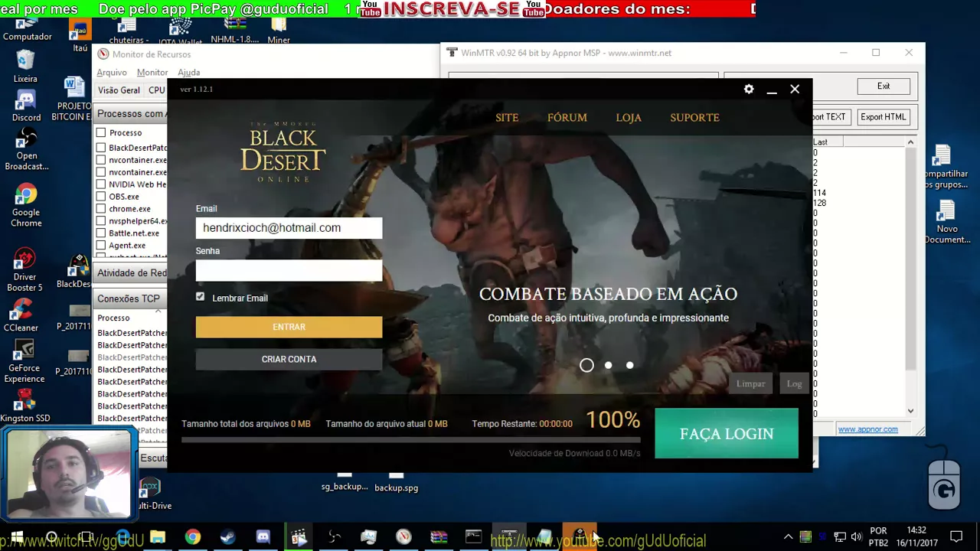Viewport: 980px width, 551px height.
Task: Launch the Discord desktop shortcut
Action: pyautogui.click(x=26, y=106)
